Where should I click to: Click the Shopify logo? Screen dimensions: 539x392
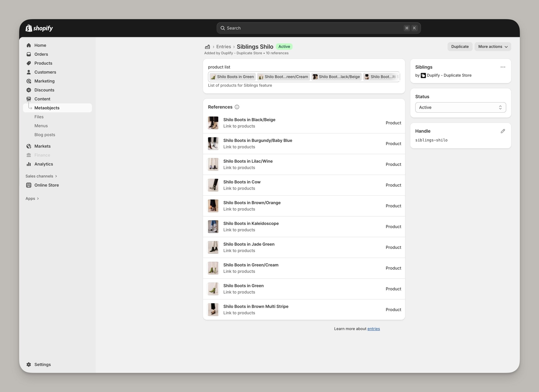tap(39, 28)
